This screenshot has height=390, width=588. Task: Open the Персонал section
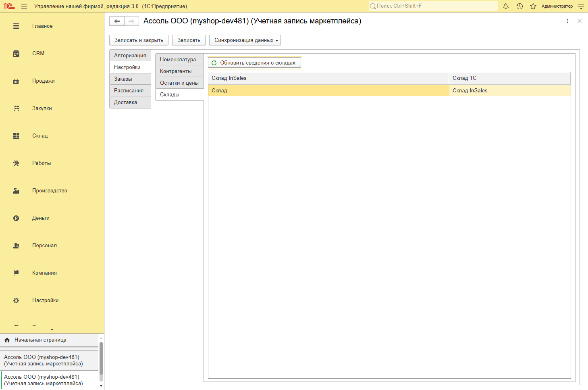pos(44,246)
